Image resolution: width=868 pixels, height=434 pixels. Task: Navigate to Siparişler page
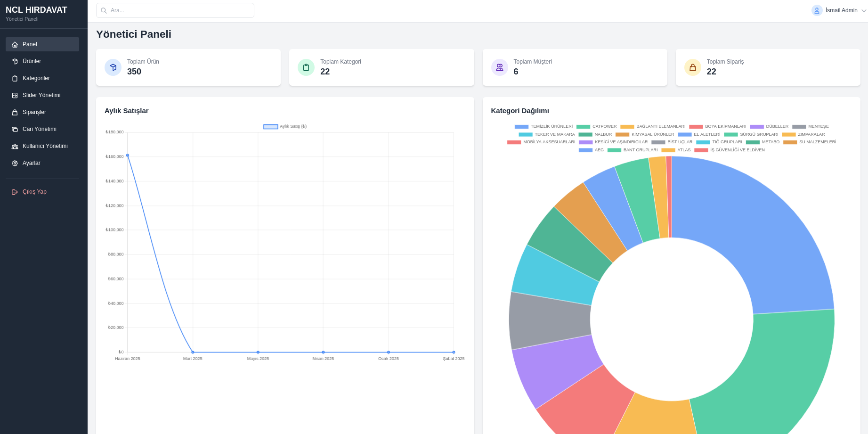pos(42,112)
